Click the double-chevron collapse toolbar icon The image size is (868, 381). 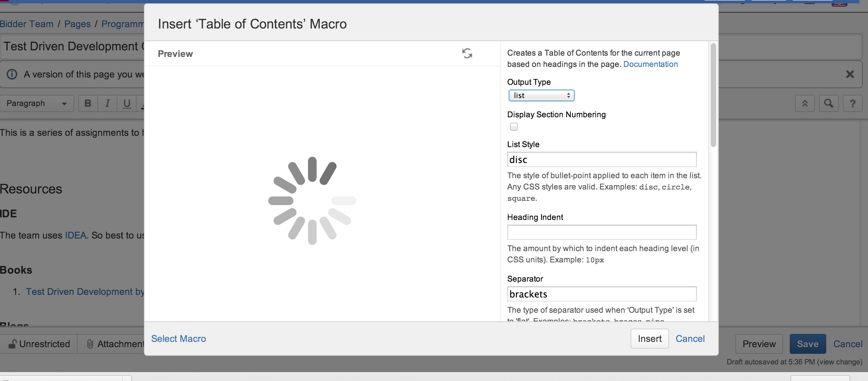pos(805,103)
